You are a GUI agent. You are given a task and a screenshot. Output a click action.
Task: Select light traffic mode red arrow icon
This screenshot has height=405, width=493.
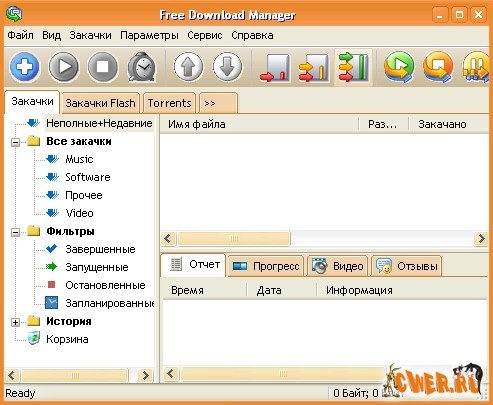[x=275, y=68]
